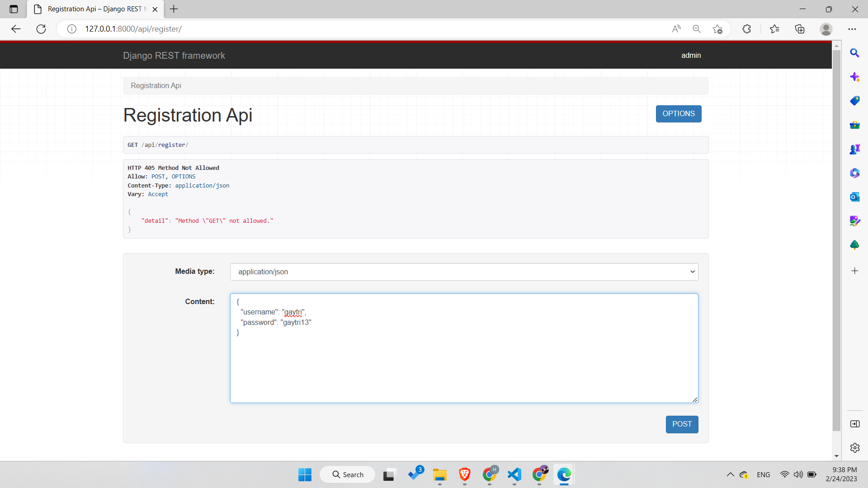Open a new browser tab
The image size is (868, 488).
tap(174, 9)
